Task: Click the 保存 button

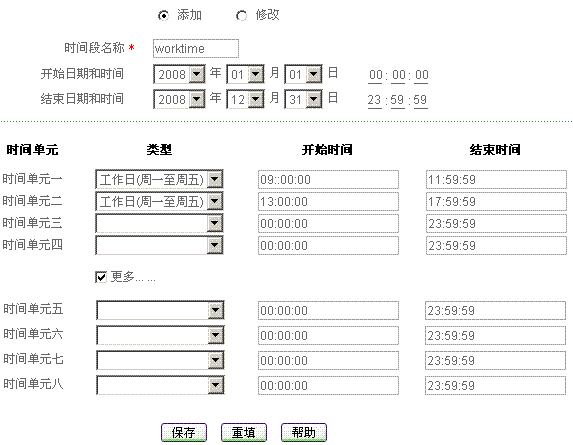Action: point(184,433)
